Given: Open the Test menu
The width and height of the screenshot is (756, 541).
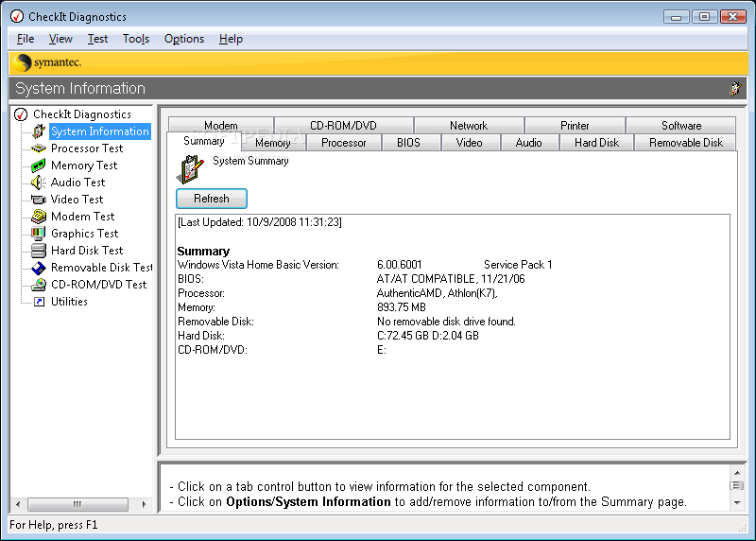Looking at the screenshot, I should click(x=97, y=39).
